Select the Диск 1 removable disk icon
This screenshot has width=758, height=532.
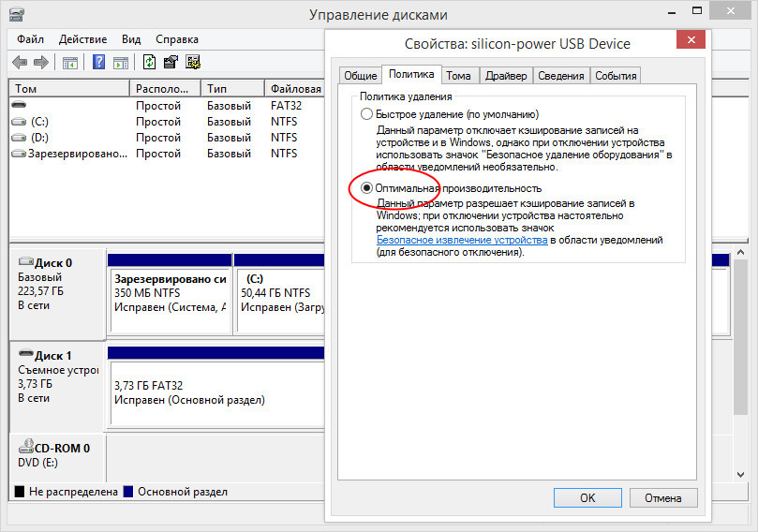coord(25,354)
